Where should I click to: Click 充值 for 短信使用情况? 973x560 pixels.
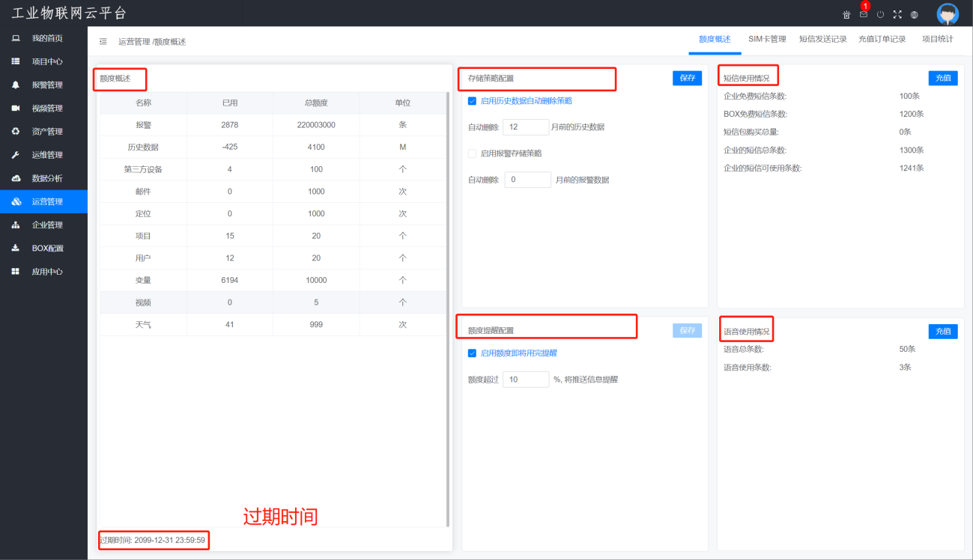pos(943,78)
